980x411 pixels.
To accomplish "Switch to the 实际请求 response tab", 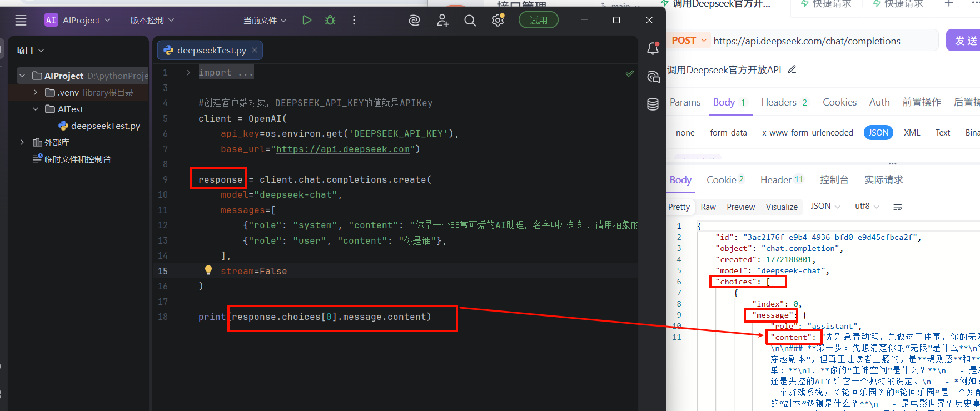I will point(883,180).
